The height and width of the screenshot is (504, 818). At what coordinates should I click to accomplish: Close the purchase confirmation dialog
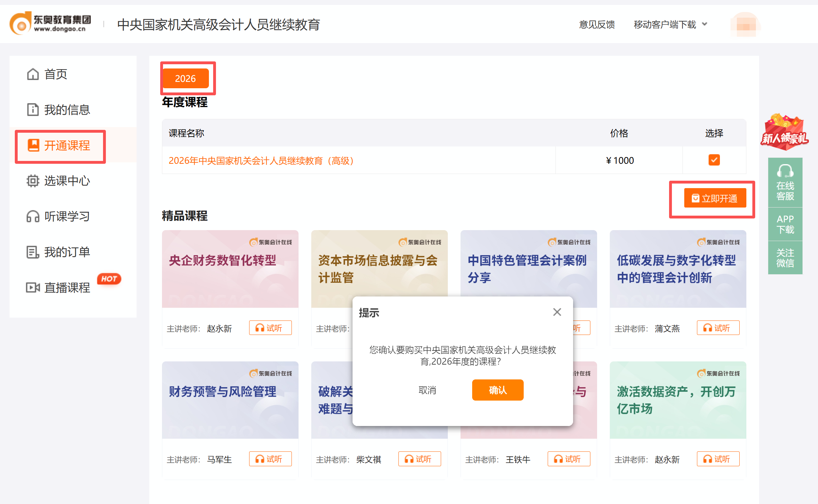557,312
